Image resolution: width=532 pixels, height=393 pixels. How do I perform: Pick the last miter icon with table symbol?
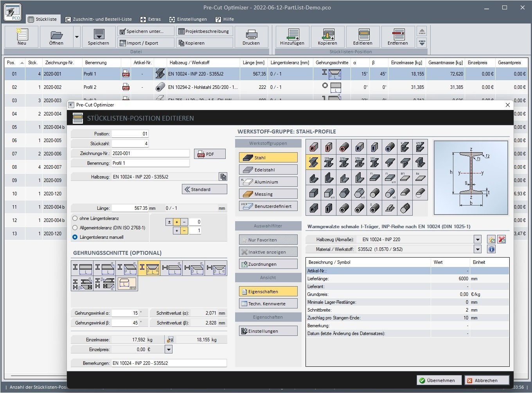pos(127,284)
